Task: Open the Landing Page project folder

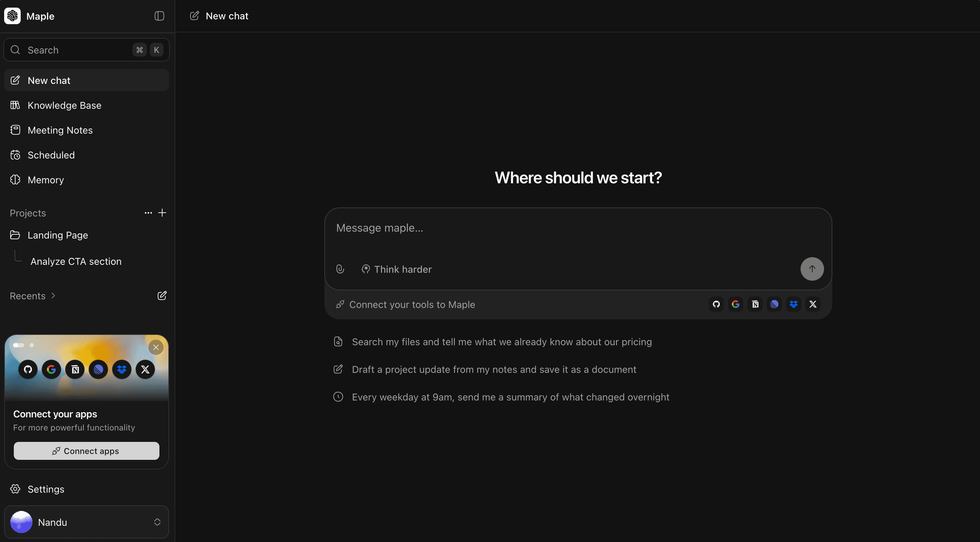Action: [86, 235]
